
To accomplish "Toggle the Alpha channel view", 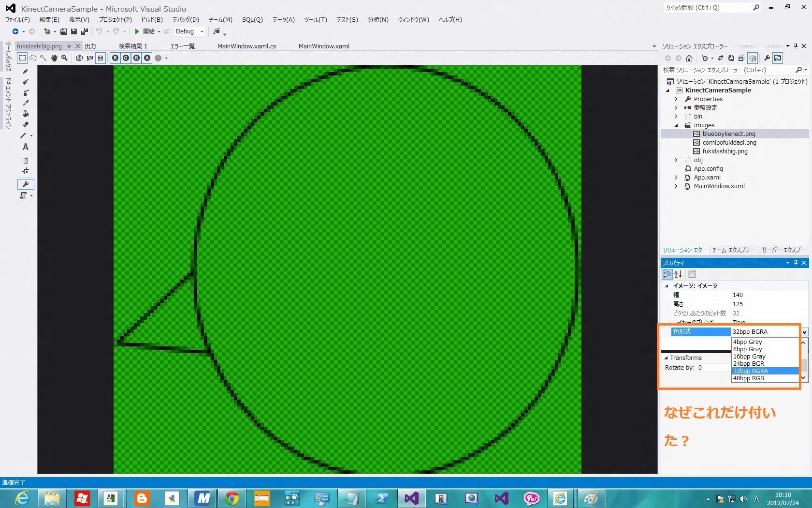I will [147, 58].
